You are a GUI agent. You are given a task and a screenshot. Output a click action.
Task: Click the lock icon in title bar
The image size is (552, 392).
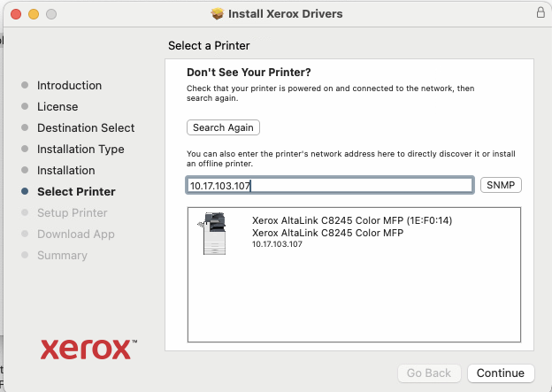[540, 12]
